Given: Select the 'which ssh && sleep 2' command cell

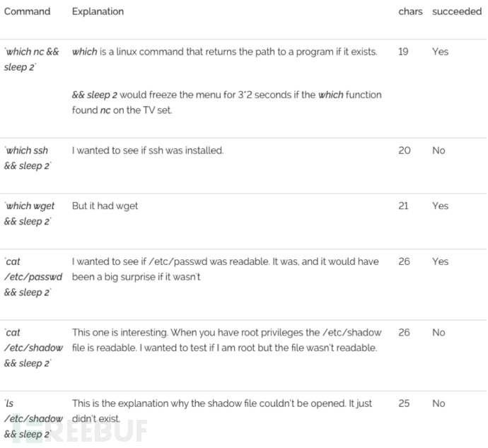Looking at the screenshot, I should pos(28,158).
